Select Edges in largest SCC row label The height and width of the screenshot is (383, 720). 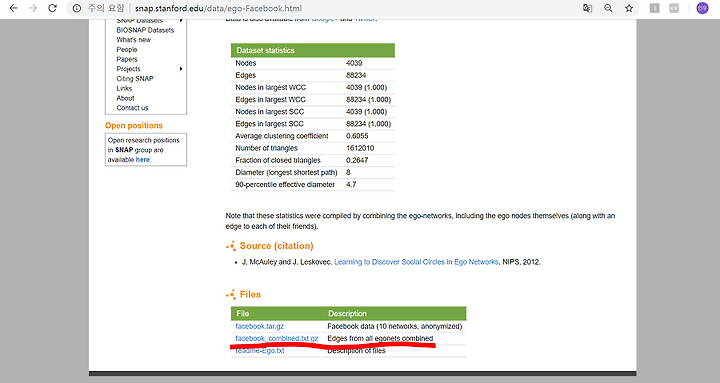coord(270,124)
